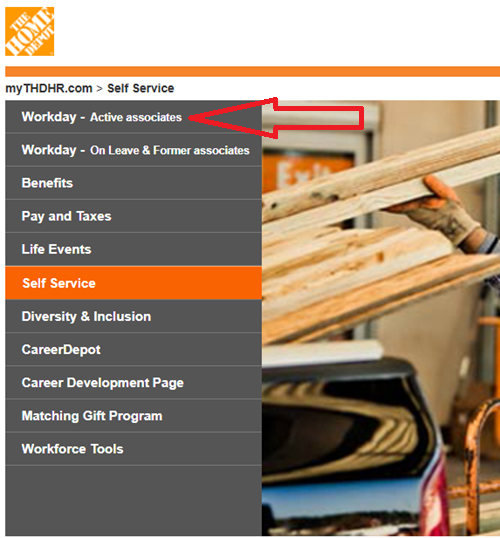
Task: Select the highlighted Self Service menu item
Action: coord(133,283)
